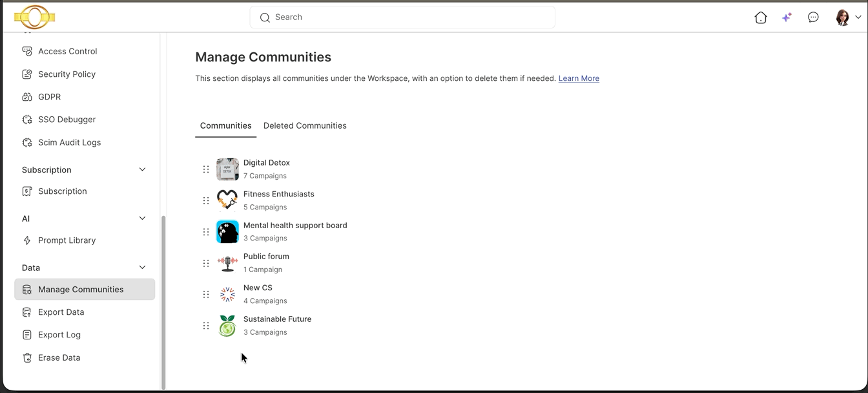Screen dimensions: 868x393
Task: Select the New CS community name
Action: (258, 288)
